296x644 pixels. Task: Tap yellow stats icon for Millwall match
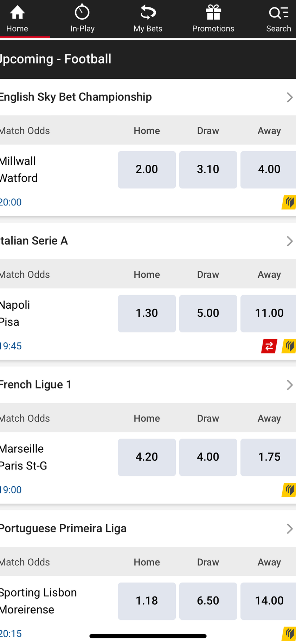289,202
